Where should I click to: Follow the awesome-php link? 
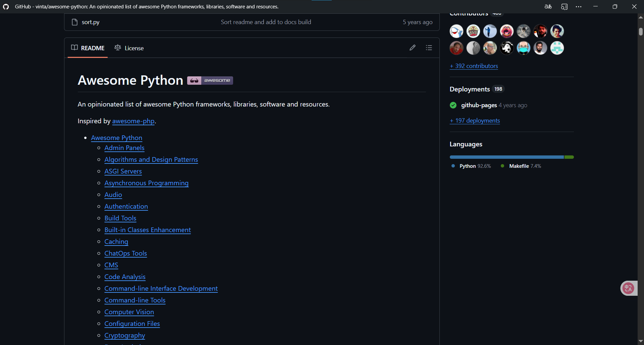(x=133, y=121)
